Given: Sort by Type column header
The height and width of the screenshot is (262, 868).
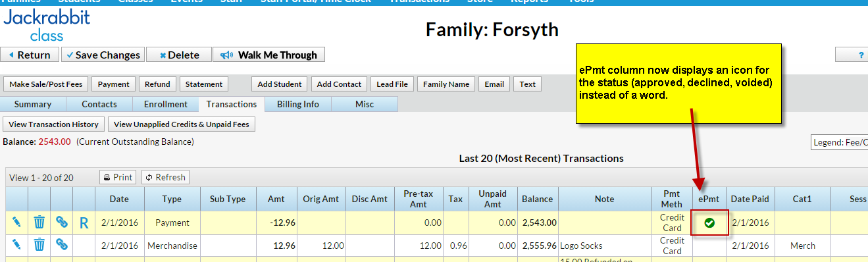Looking at the screenshot, I should click(172, 199).
